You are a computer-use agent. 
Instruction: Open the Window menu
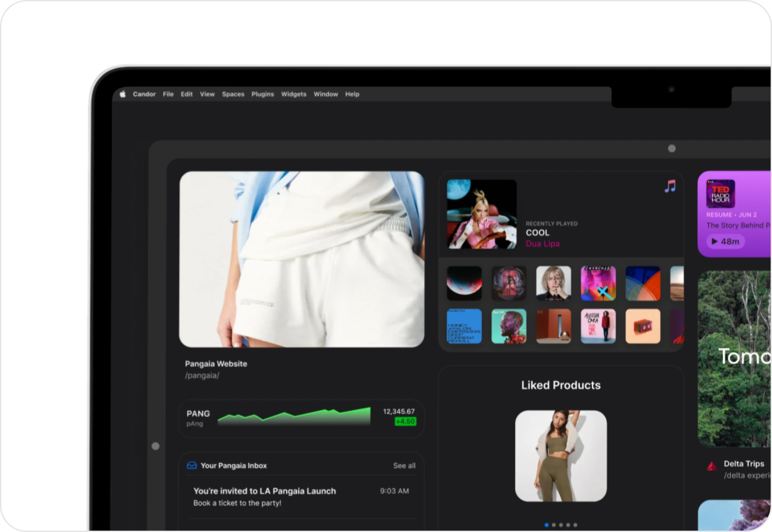click(x=326, y=94)
